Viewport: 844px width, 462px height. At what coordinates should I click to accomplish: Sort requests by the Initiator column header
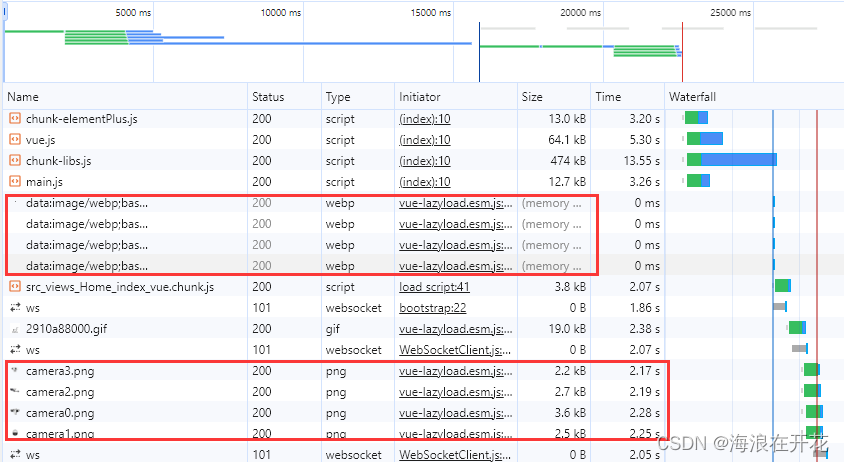click(420, 97)
